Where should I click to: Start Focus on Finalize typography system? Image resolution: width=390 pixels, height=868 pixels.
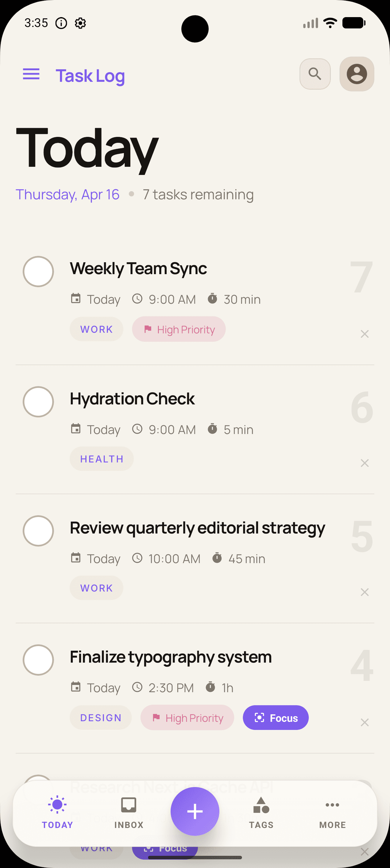(x=276, y=718)
